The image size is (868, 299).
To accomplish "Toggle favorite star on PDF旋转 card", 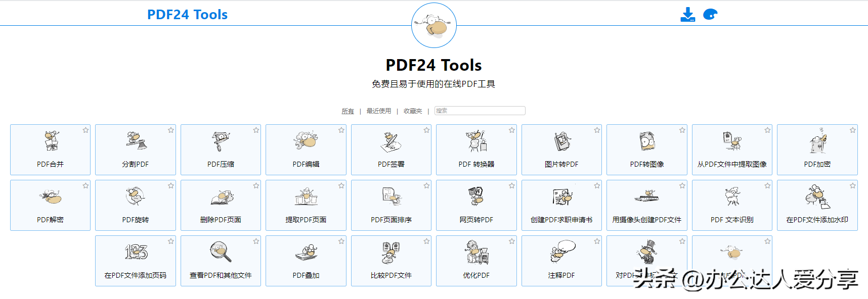I will pos(171,186).
